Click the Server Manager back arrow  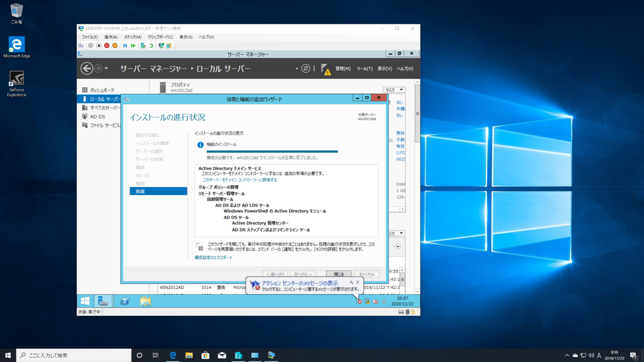click(86, 68)
